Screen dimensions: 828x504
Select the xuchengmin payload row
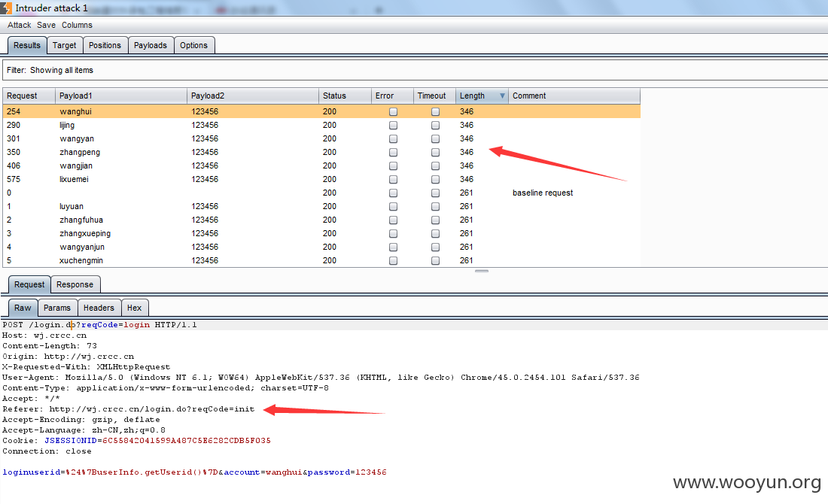click(321, 261)
